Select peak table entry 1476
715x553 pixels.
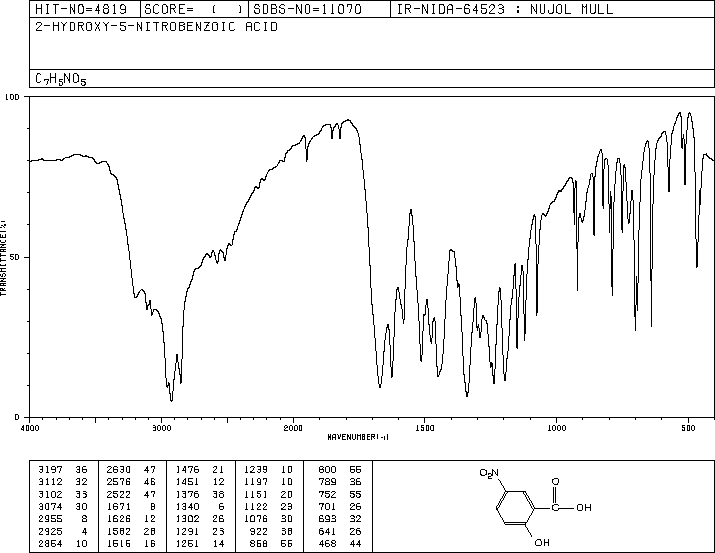(187, 470)
